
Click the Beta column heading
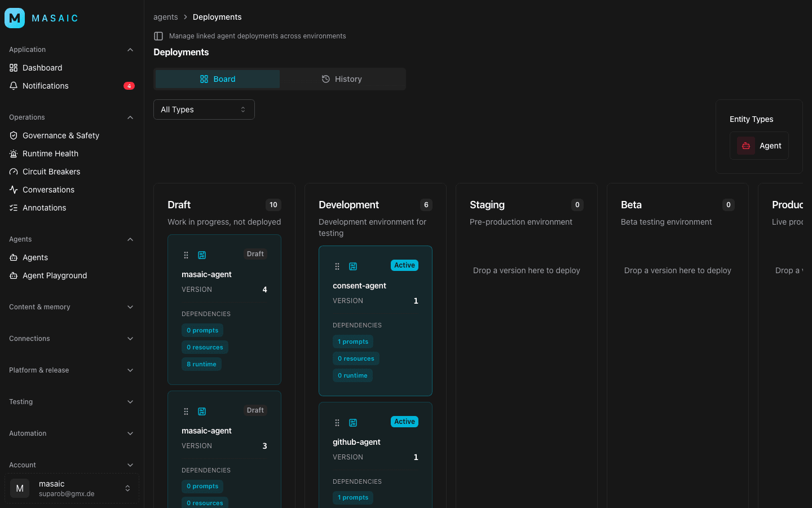coord(631,205)
